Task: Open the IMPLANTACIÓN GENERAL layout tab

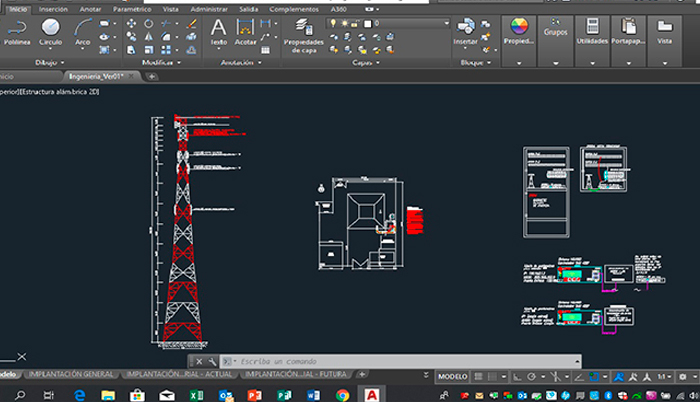Action: 70,374
